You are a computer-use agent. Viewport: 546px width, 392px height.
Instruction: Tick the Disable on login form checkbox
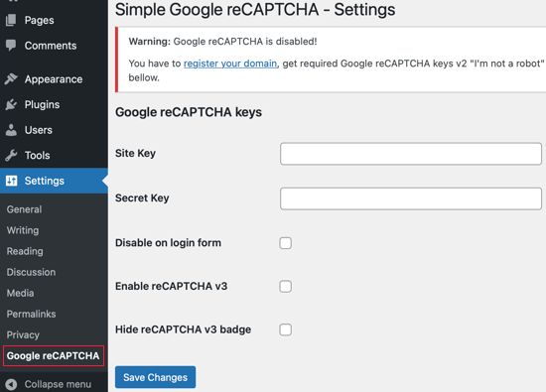[x=286, y=243]
